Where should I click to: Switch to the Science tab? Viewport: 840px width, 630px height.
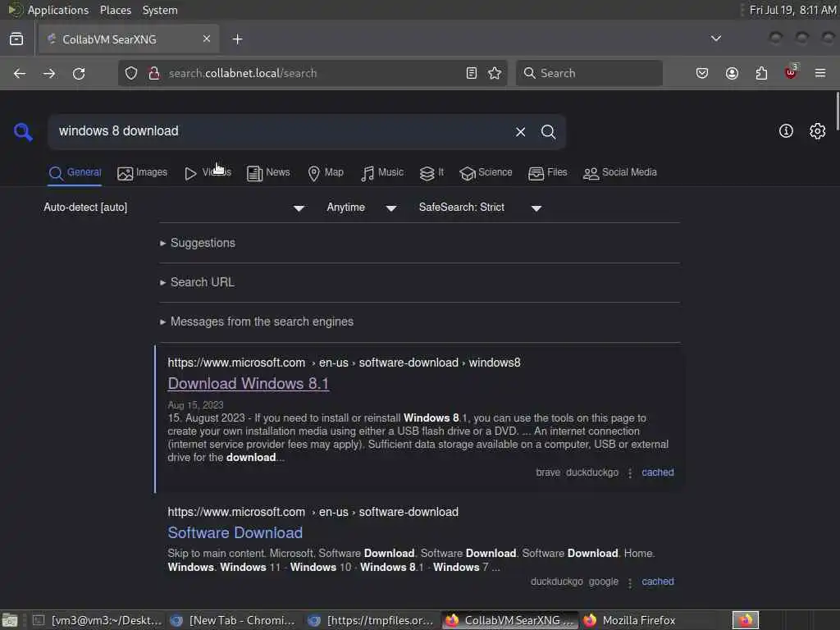coord(486,173)
